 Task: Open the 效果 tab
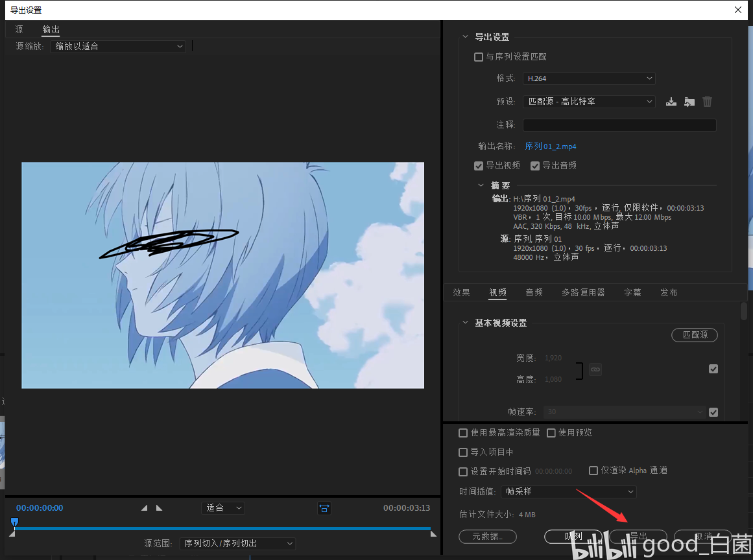click(462, 292)
